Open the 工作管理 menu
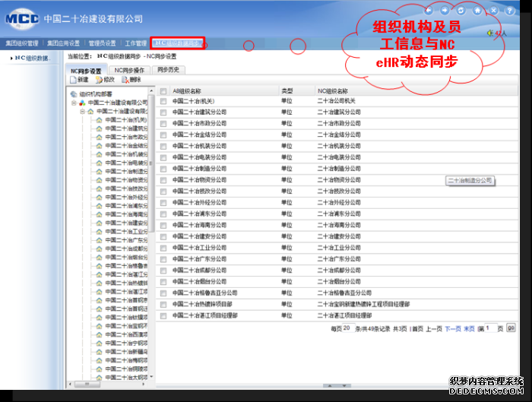The height and width of the screenshot is (402, 532). click(x=136, y=43)
